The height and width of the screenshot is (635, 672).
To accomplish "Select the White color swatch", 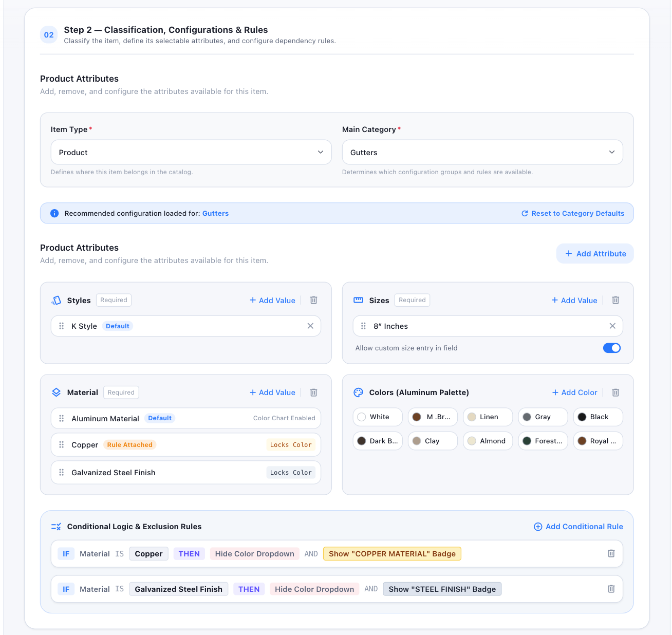I will (378, 417).
